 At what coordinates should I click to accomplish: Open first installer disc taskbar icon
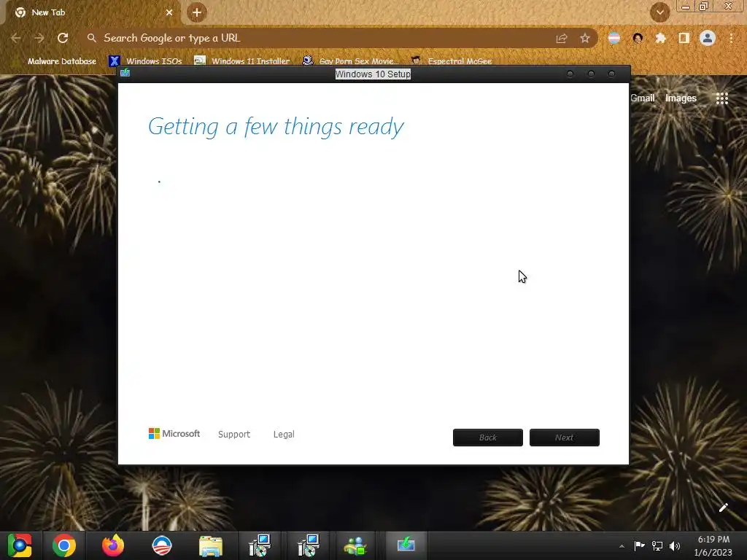pos(260,545)
